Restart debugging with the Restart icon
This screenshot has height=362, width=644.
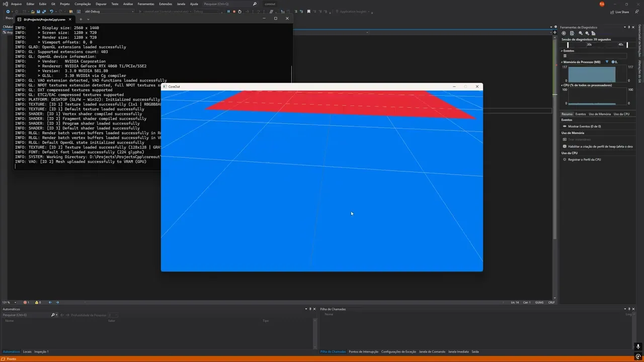239,11
